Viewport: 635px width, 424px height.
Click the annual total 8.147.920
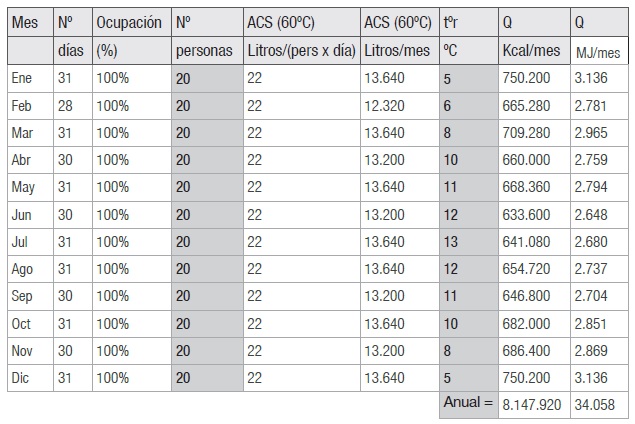[531, 405]
